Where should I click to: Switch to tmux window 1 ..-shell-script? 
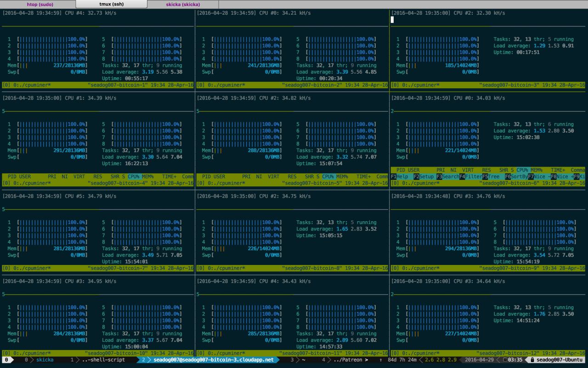pos(98,360)
